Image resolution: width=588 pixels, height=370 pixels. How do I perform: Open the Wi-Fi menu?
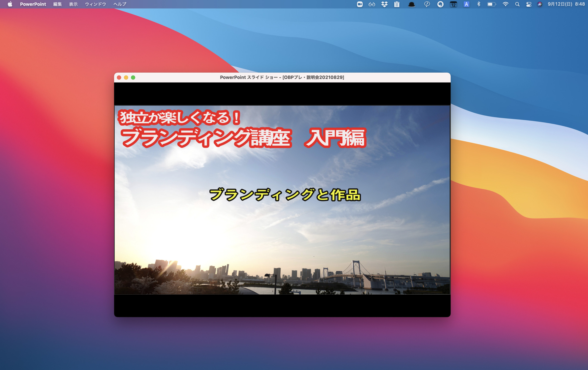tap(506, 4)
